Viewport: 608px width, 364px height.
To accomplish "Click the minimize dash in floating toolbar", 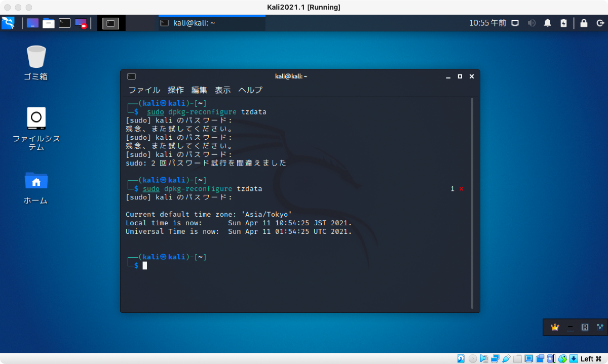I will coord(570,328).
